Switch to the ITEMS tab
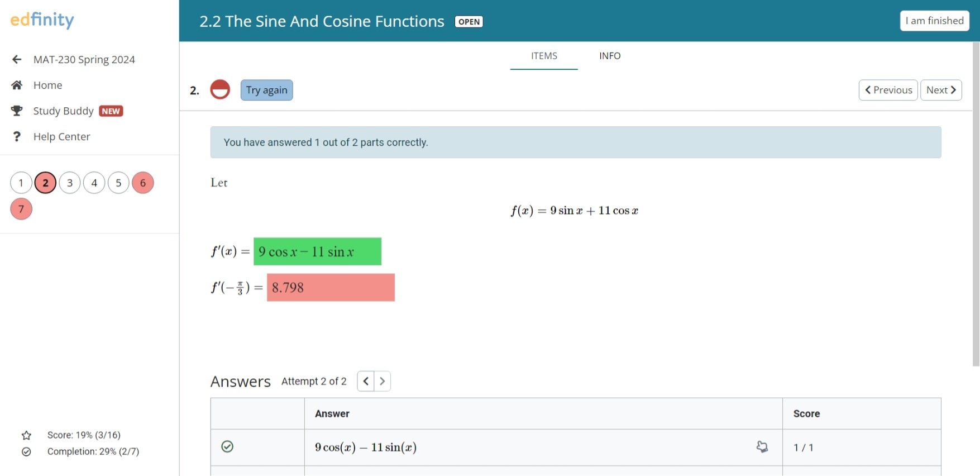The width and height of the screenshot is (980, 476). click(x=544, y=56)
